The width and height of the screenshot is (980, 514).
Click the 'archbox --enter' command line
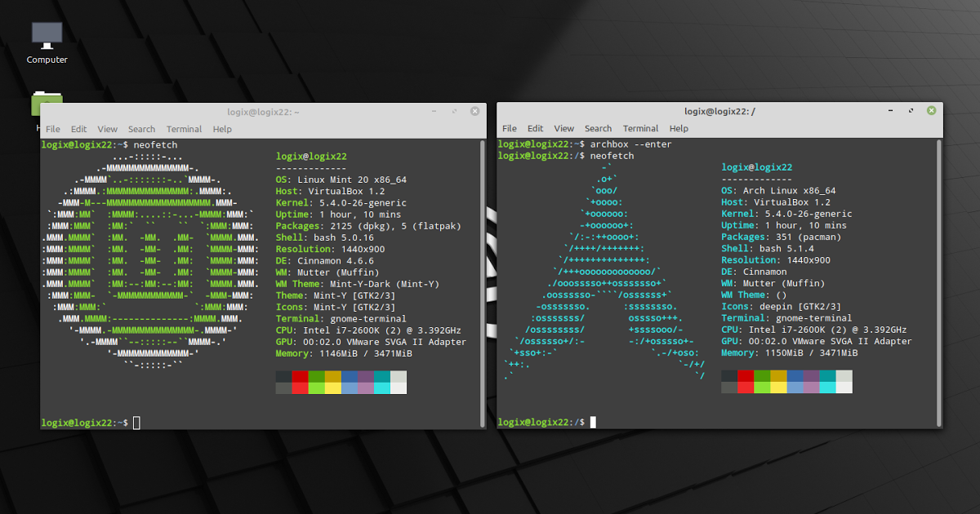tap(630, 144)
